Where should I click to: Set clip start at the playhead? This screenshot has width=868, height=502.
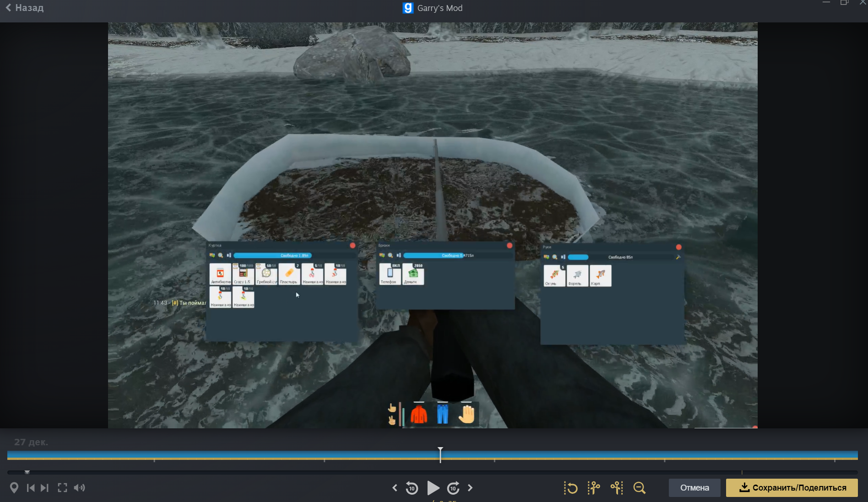594,488
